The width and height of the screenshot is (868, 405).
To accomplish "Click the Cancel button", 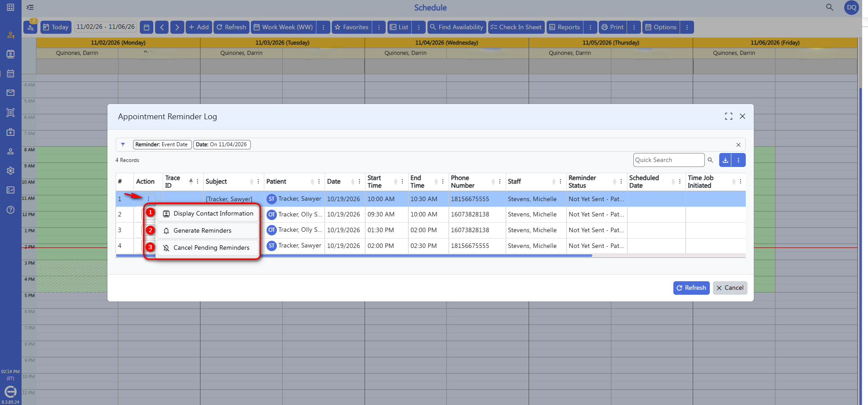I will (x=730, y=288).
